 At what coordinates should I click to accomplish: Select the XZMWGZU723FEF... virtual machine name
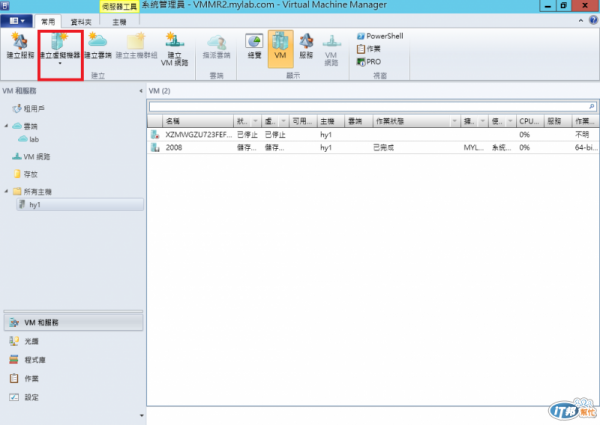click(x=198, y=134)
